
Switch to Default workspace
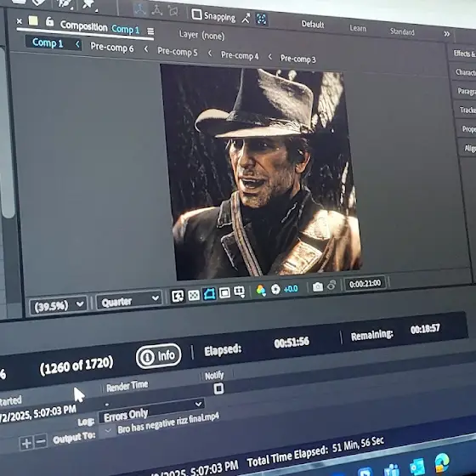(313, 25)
